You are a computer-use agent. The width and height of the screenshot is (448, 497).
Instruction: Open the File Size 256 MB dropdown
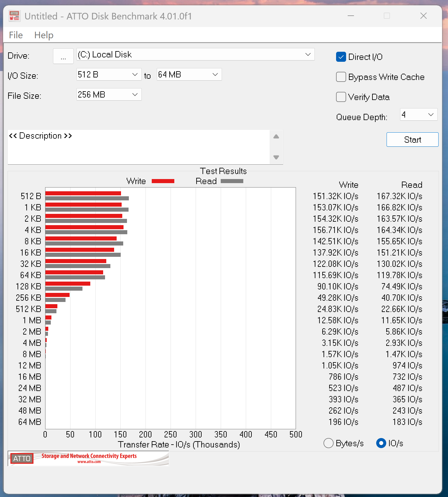point(109,95)
